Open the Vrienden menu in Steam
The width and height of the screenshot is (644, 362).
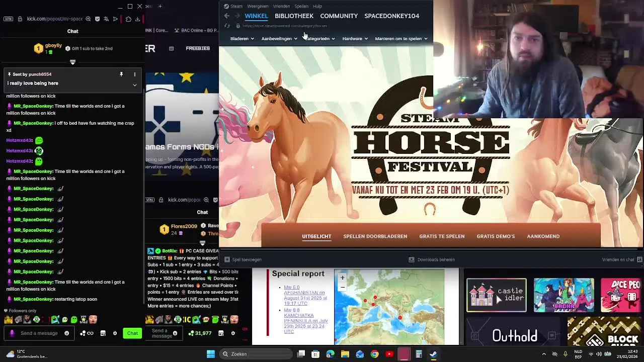[281, 6]
